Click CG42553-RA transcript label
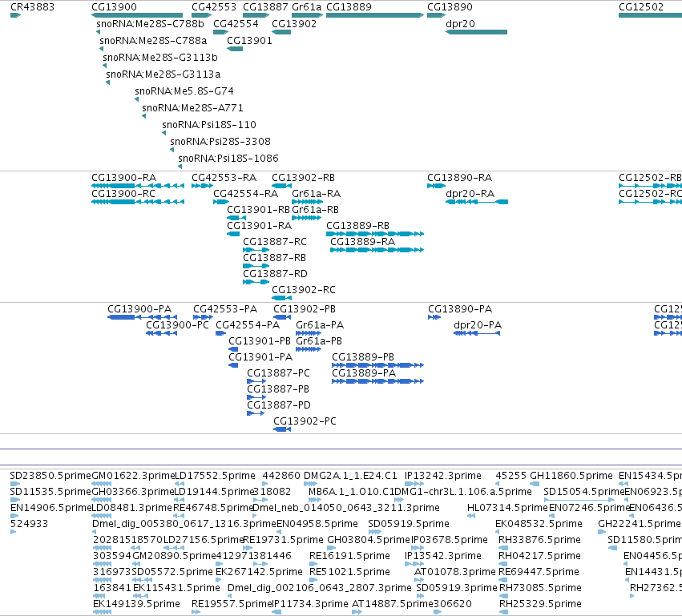The image size is (682, 616). tap(224, 178)
